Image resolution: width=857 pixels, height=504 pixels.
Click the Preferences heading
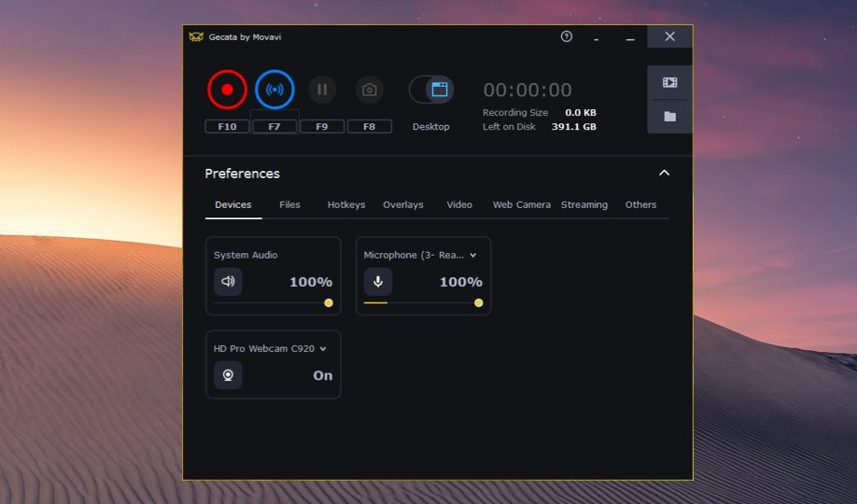[x=242, y=174]
